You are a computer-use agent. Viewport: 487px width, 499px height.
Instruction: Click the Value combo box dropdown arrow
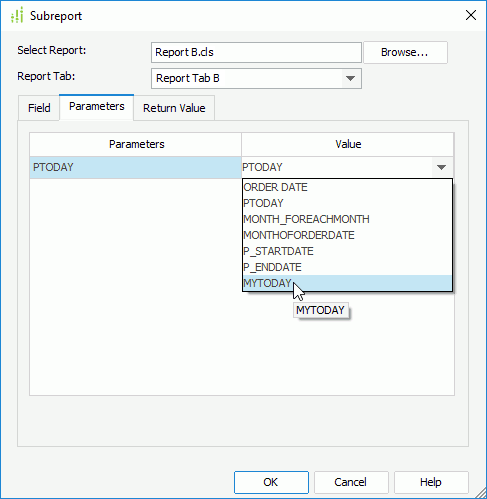pyautogui.click(x=441, y=167)
